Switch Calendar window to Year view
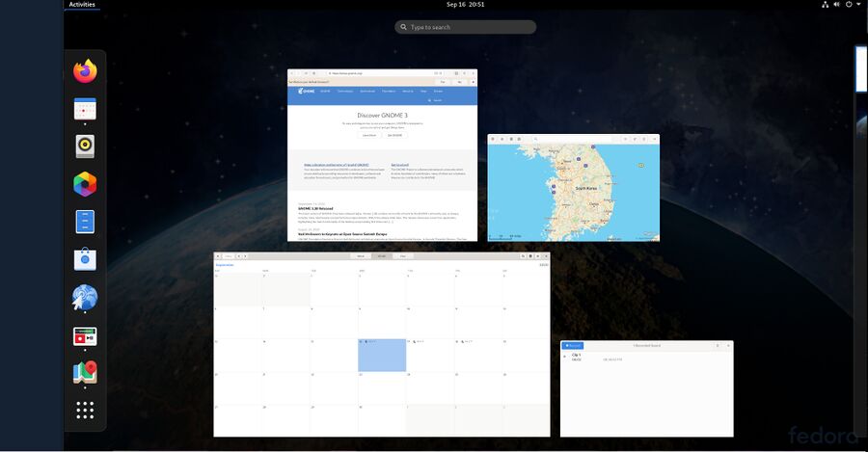The height and width of the screenshot is (452, 868). click(402, 256)
